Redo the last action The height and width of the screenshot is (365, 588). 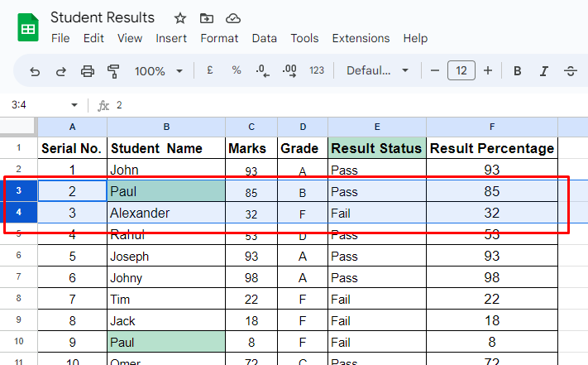click(60, 71)
